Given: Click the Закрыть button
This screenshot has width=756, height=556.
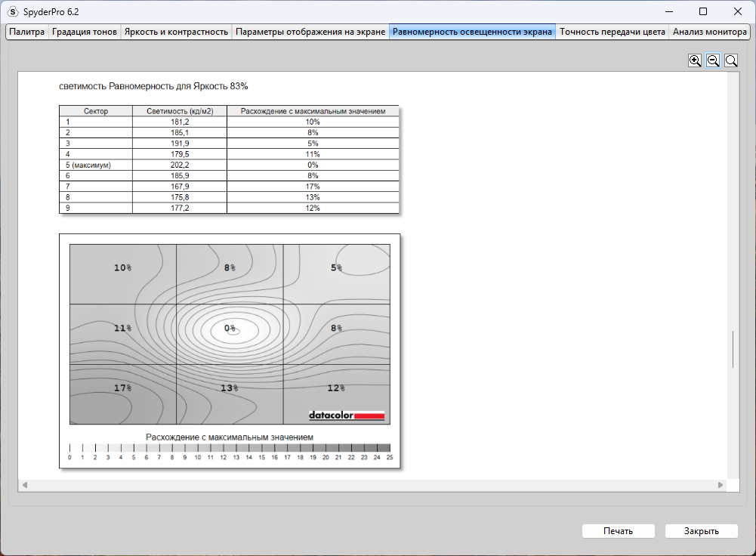Looking at the screenshot, I should click(x=702, y=531).
